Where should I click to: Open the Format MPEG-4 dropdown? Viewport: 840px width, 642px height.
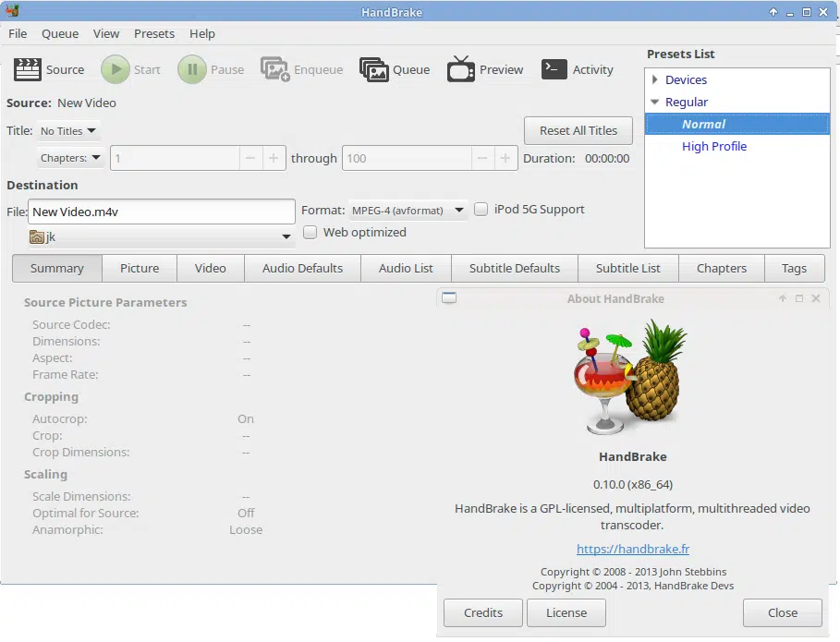click(408, 211)
